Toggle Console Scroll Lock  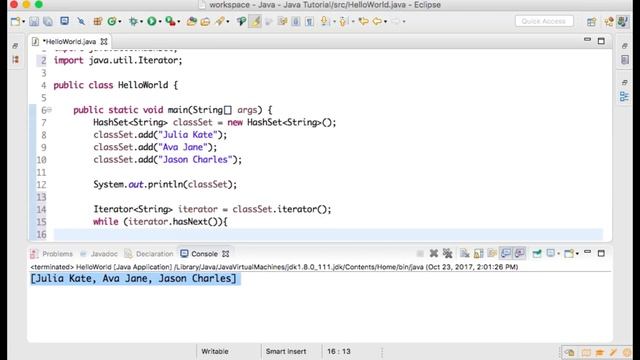(478, 253)
